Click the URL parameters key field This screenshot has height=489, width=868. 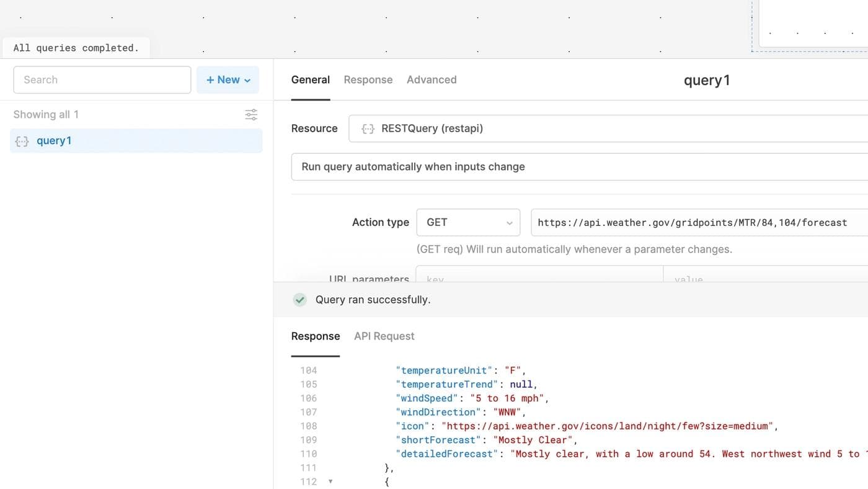point(539,277)
